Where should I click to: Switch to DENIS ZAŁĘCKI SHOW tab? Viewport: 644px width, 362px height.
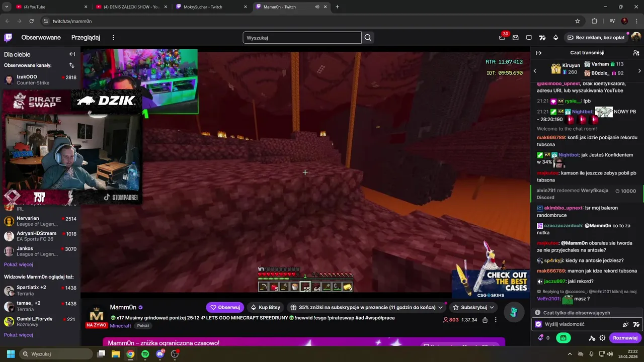click(130, 7)
